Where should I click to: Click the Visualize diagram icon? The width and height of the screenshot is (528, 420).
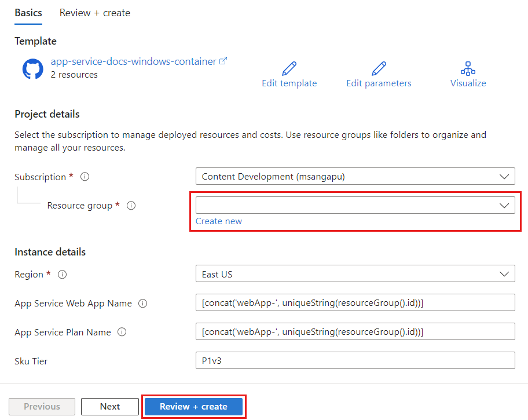(x=468, y=68)
